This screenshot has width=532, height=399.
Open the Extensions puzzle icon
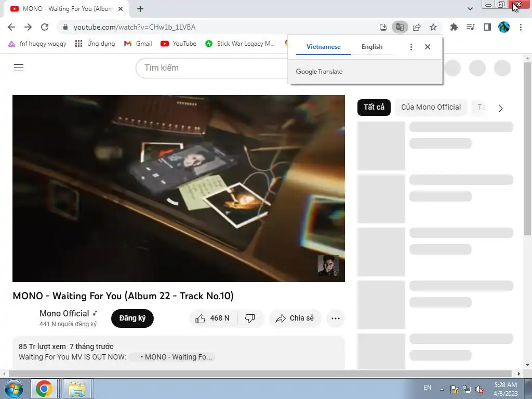tap(454, 27)
